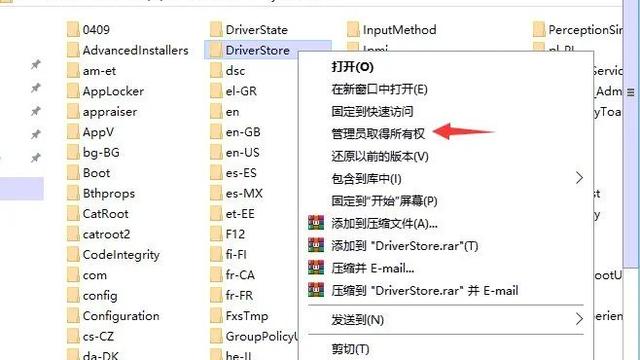Screen dimensions: 640x360
Task: Click the pin icon next to am-et row
Action: click(36, 64)
